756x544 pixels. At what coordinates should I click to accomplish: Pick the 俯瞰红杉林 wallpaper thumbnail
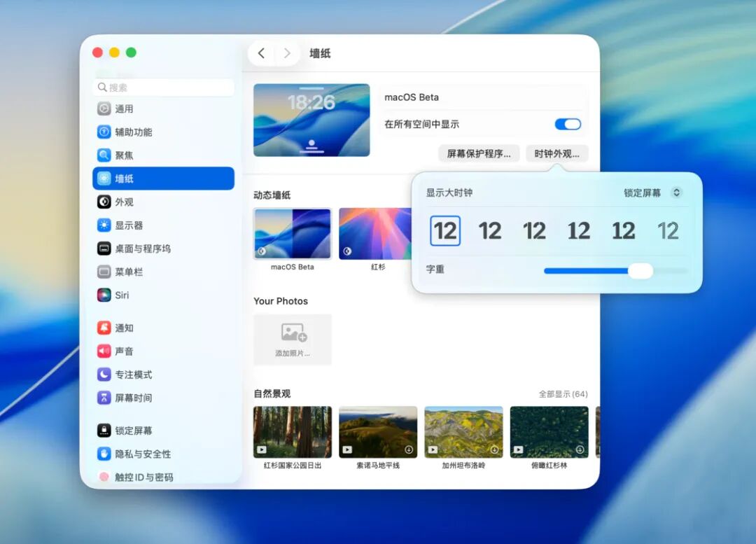(x=549, y=432)
